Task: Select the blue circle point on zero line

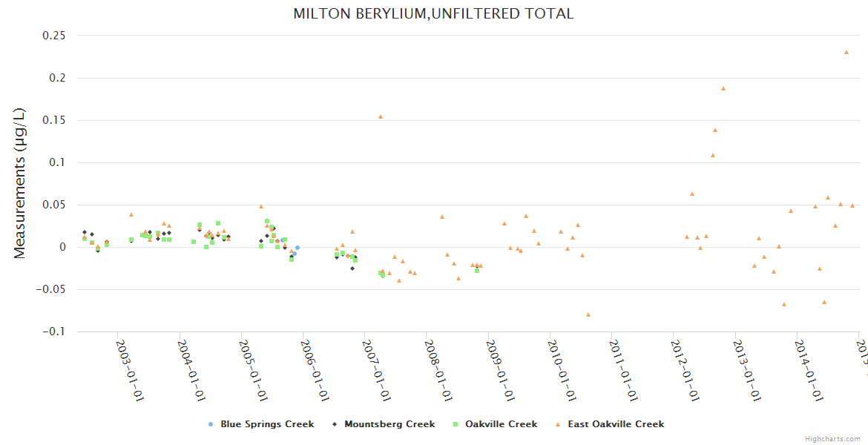Action: pos(297,248)
